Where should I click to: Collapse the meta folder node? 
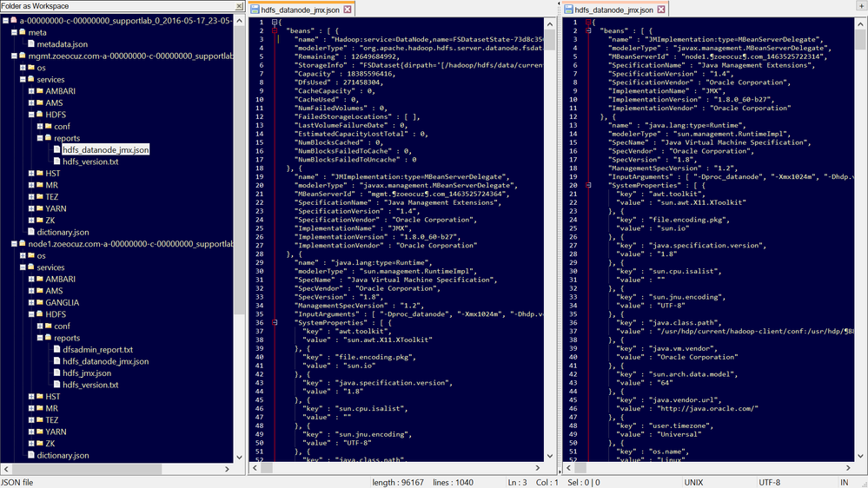pyautogui.click(x=15, y=32)
